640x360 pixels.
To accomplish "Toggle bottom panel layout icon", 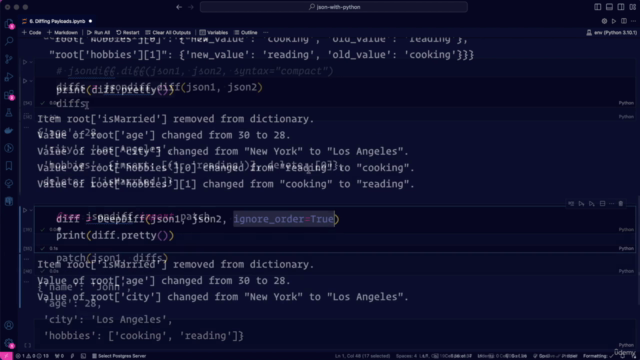I will coord(609,7).
